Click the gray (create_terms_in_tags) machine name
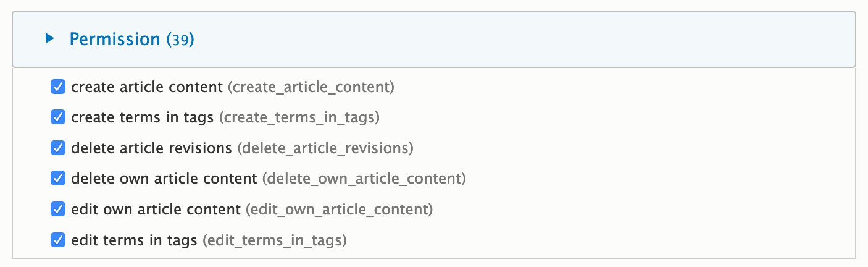The width and height of the screenshot is (868, 267). point(299,117)
